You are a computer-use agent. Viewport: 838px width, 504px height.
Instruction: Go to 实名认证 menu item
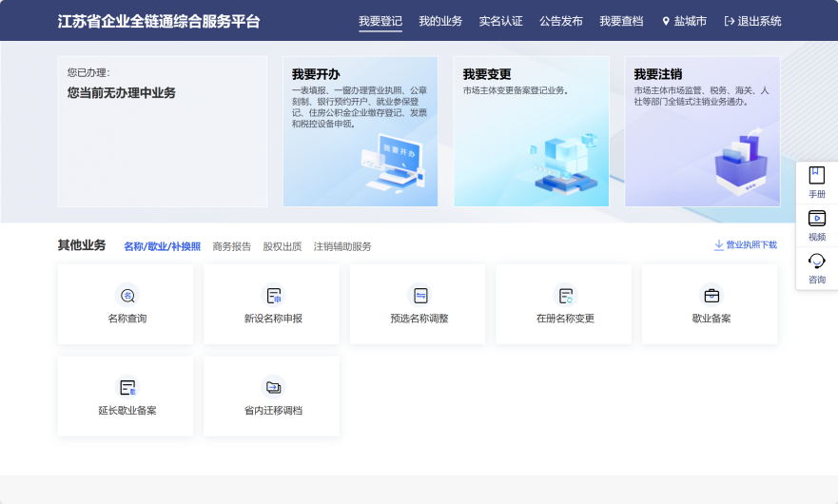click(x=500, y=21)
